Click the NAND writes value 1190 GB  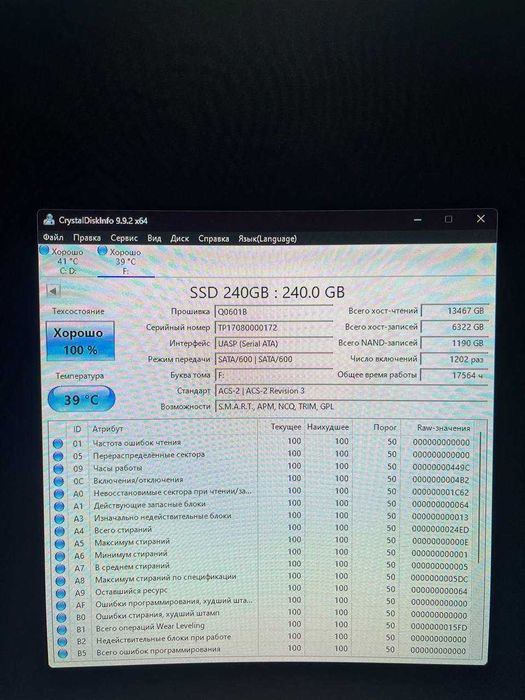click(454, 342)
